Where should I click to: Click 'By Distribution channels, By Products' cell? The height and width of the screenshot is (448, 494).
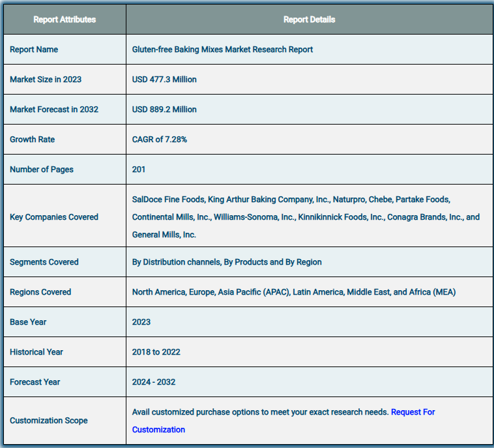[227, 262]
